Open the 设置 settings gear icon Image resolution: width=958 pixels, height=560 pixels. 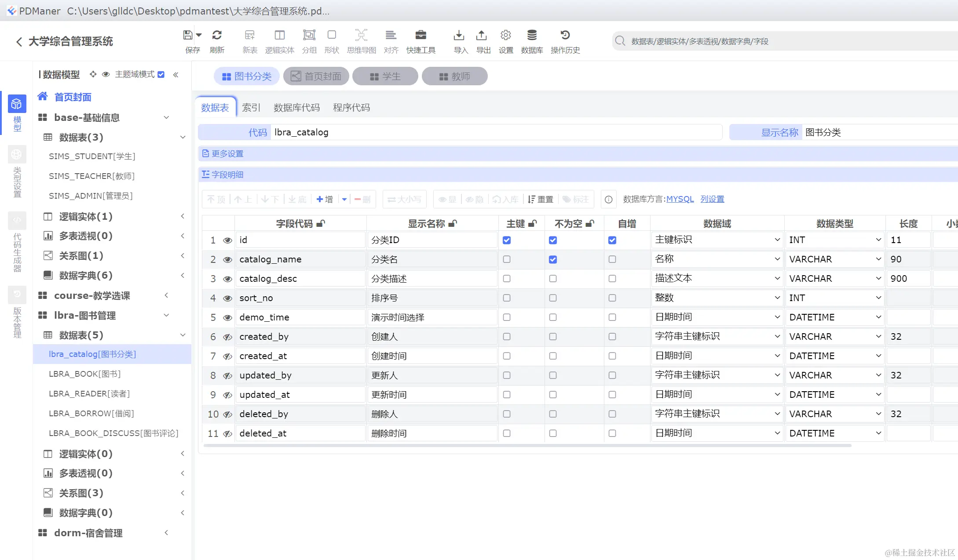point(506,35)
